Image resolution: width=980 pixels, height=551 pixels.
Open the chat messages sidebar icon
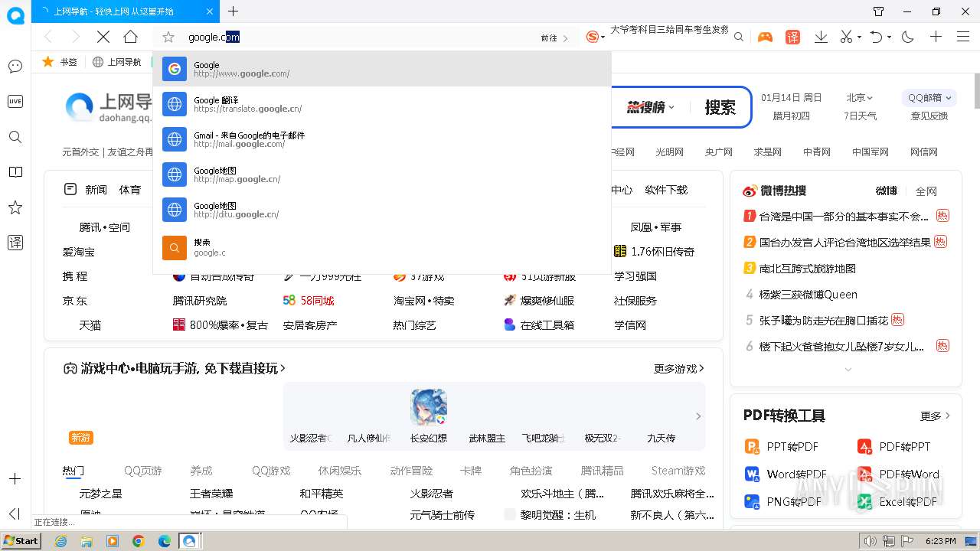(x=15, y=67)
